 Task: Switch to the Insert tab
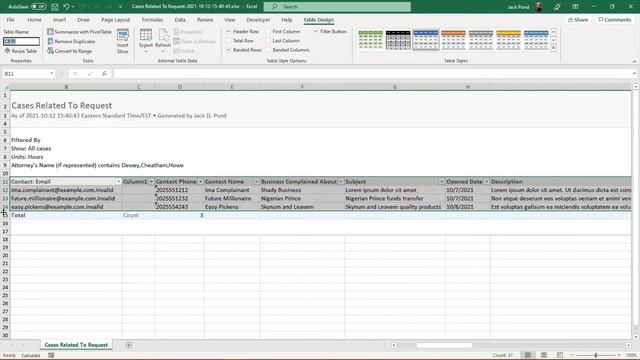click(60, 20)
